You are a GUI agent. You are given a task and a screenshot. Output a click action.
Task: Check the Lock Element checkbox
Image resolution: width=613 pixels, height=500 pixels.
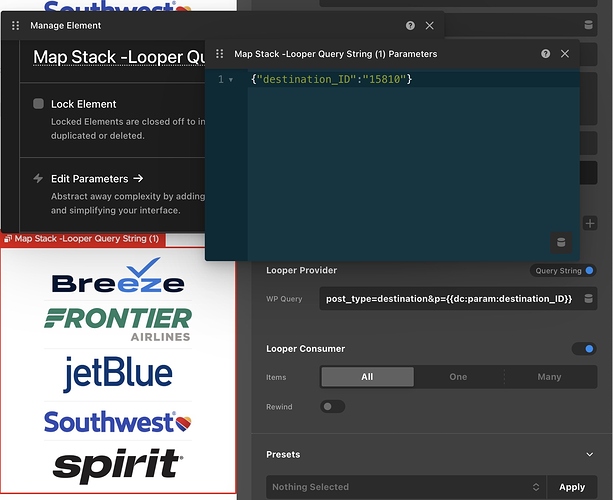click(x=38, y=104)
